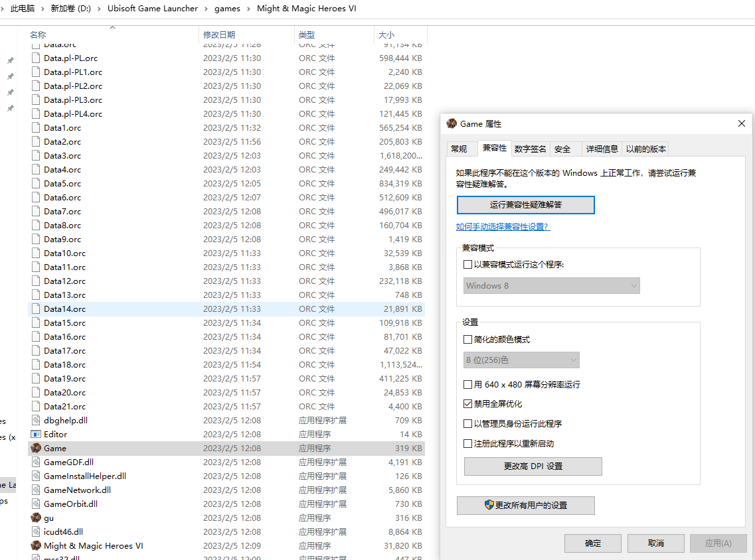Click the 运行兼容性疑难解答 button
This screenshot has height=560, width=755.
[x=525, y=205]
